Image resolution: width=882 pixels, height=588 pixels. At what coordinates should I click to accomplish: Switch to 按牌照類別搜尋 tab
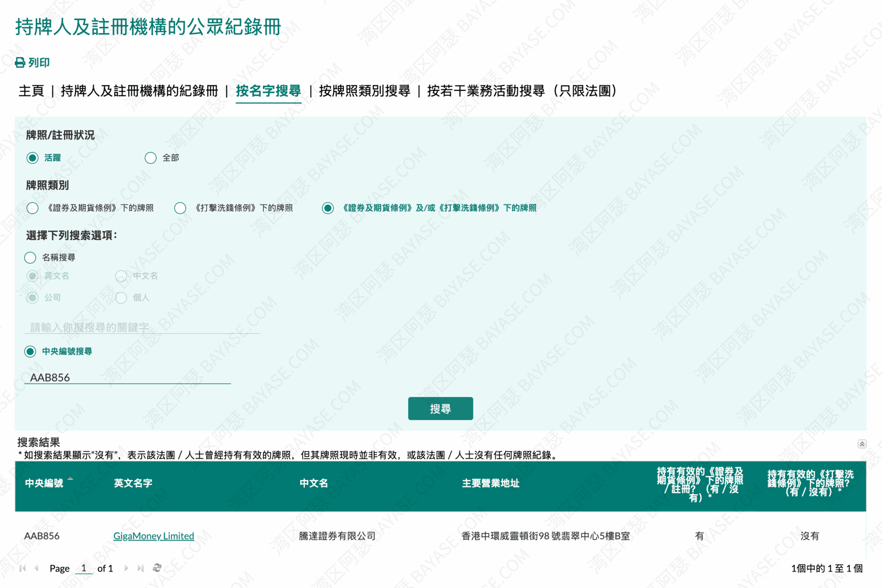[x=364, y=91]
